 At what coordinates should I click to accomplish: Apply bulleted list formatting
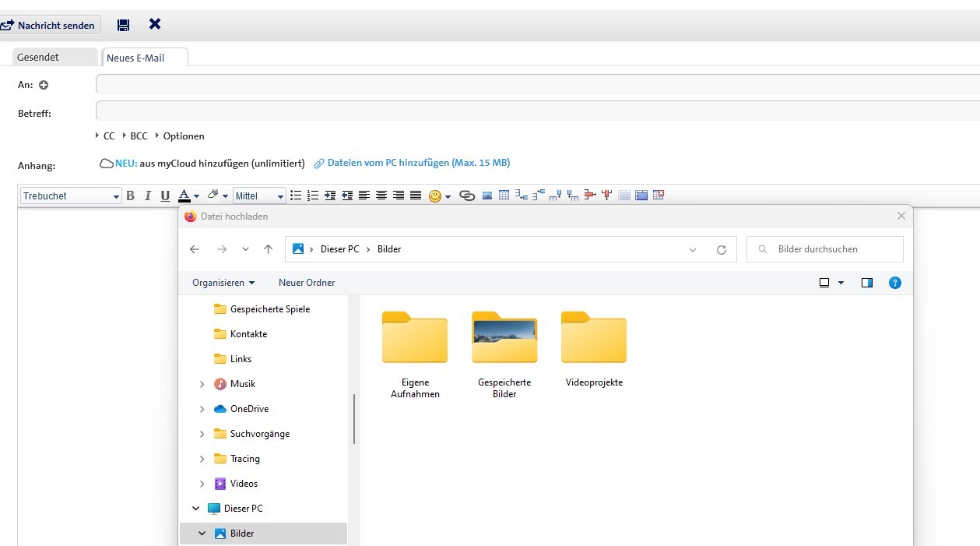pyautogui.click(x=296, y=196)
